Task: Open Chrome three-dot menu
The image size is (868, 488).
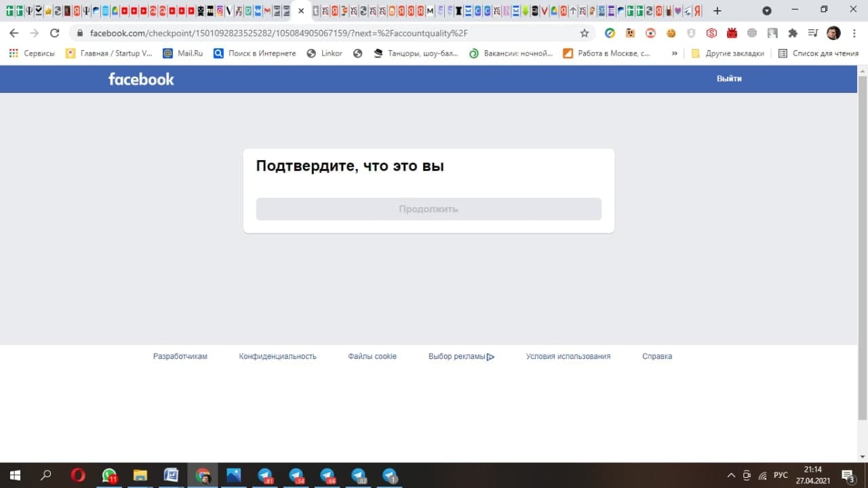Action: 854,33
